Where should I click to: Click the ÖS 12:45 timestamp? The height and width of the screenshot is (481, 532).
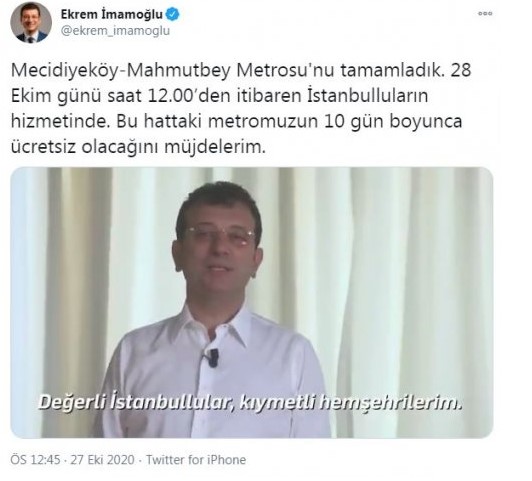click(x=35, y=460)
